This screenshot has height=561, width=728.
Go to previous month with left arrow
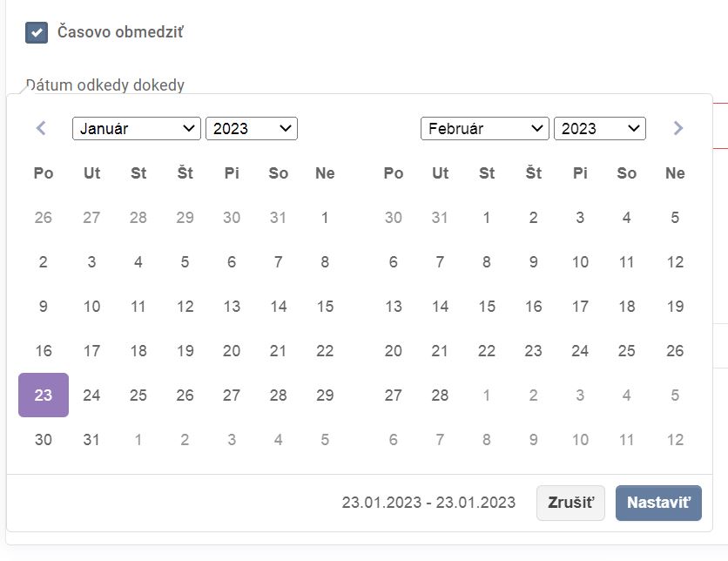tap(41, 129)
